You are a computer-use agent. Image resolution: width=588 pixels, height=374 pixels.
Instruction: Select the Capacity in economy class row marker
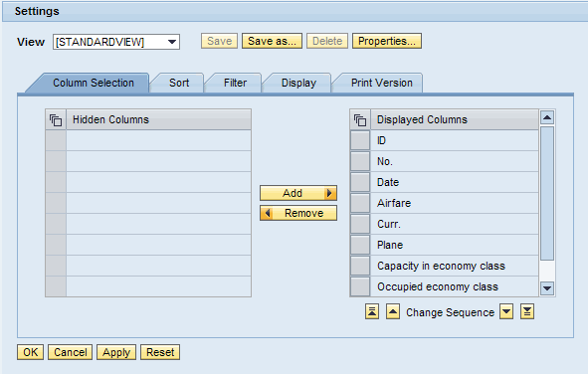(360, 266)
